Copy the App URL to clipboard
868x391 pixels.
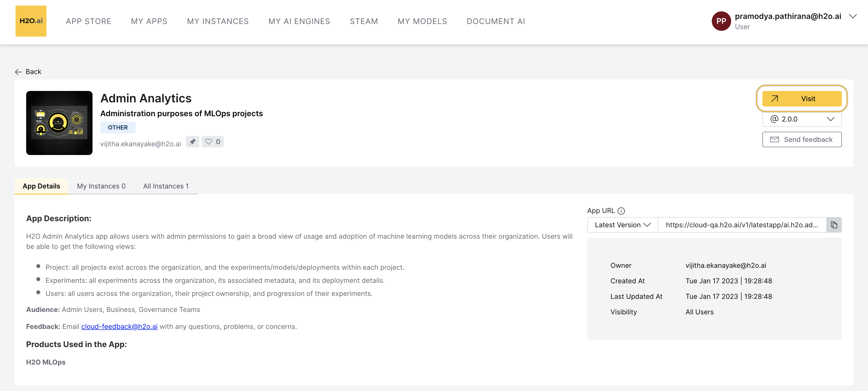pos(834,225)
